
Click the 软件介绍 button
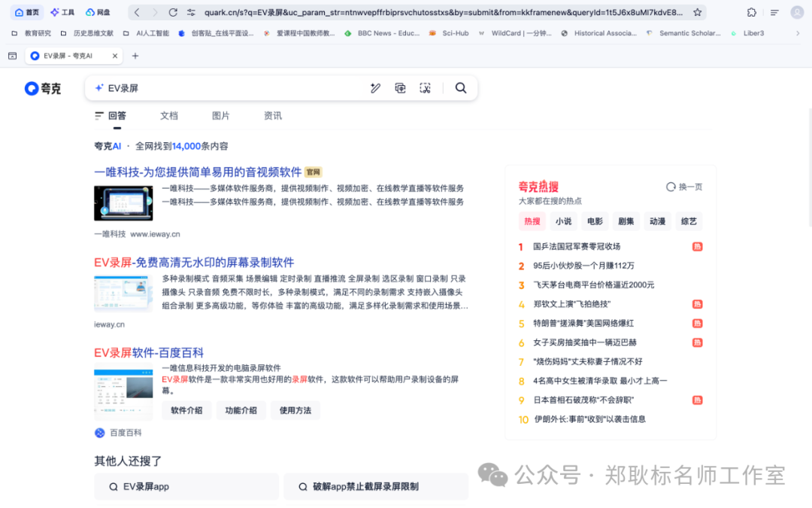tap(186, 410)
